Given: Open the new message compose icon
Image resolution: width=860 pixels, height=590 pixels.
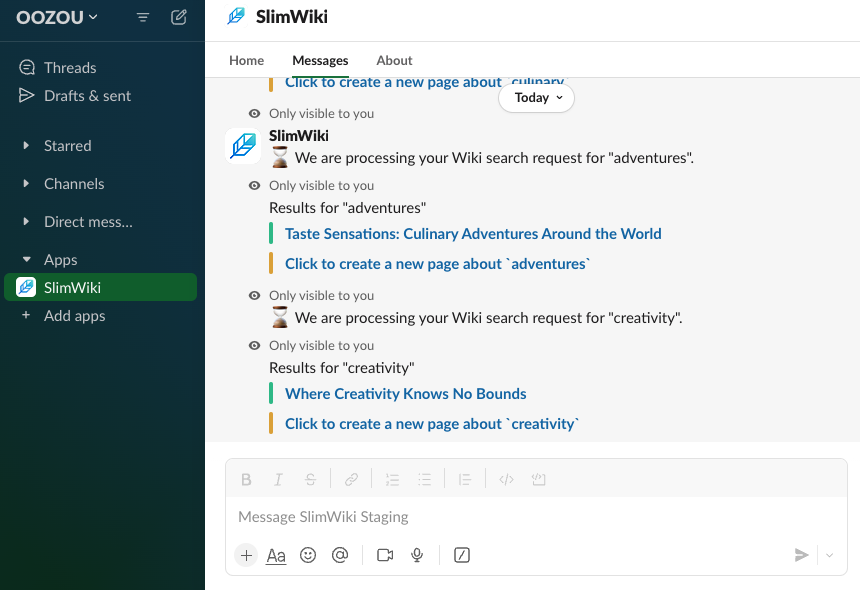Looking at the screenshot, I should coord(178,17).
